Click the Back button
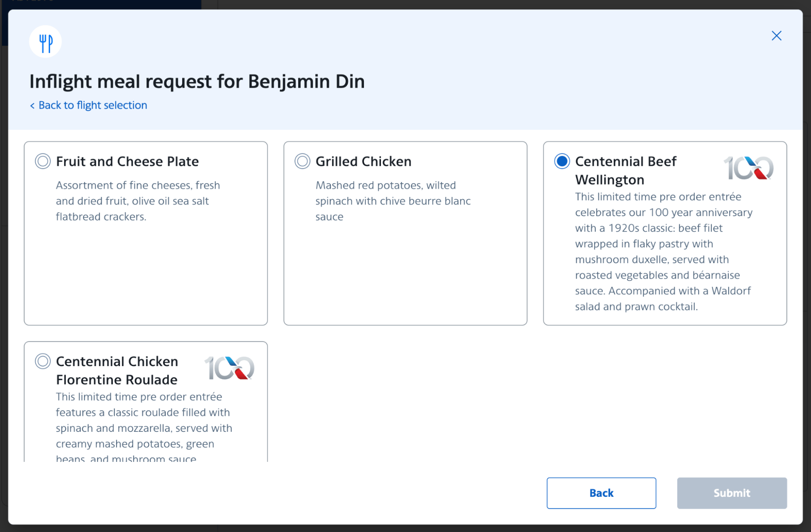The image size is (811, 532). click(601, 493)
